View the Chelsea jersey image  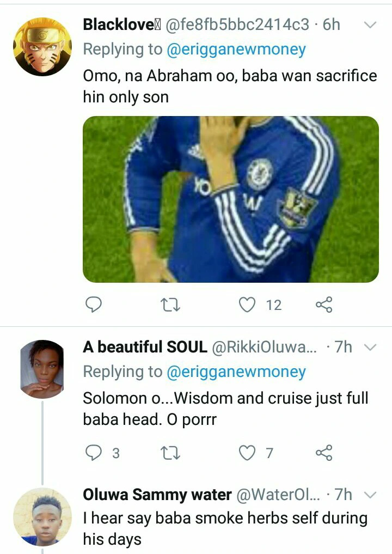point(230,199)
